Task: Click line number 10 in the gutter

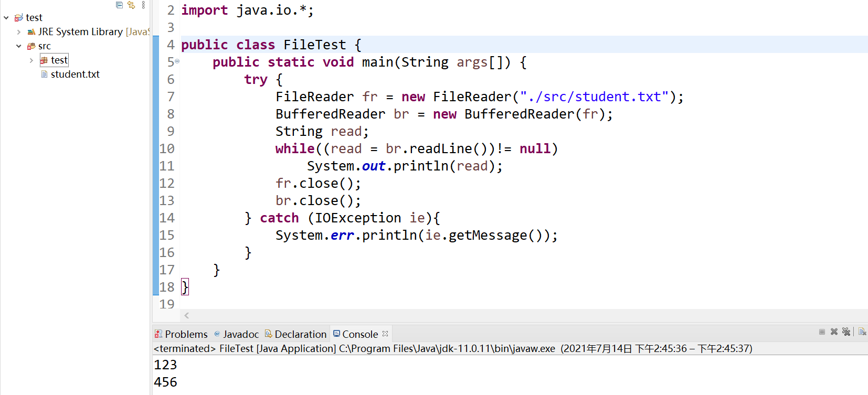Action: [x=167, y=148]
